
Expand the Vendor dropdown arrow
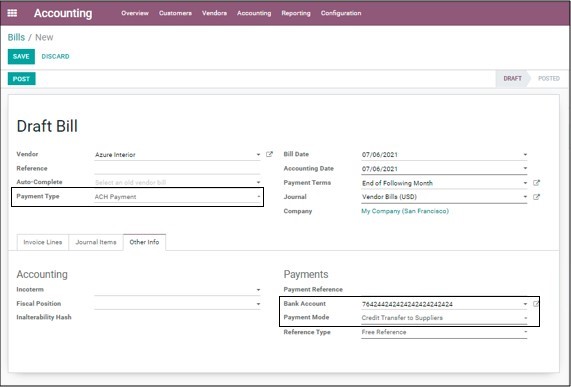tap(258, 155)
